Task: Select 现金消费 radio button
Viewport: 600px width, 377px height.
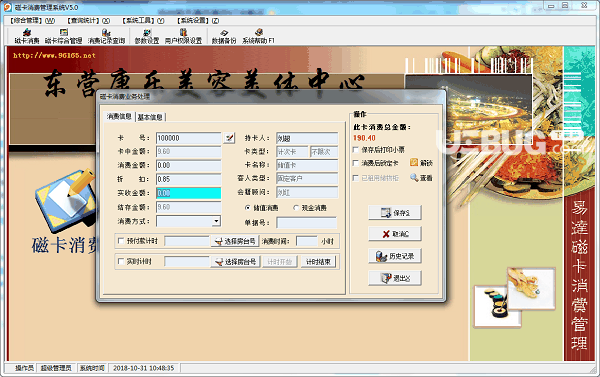Action: point(296,208)
